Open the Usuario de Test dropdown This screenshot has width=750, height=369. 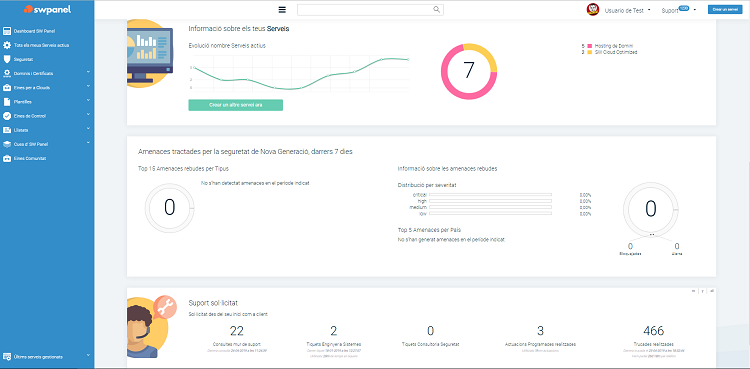click(627, 10)
